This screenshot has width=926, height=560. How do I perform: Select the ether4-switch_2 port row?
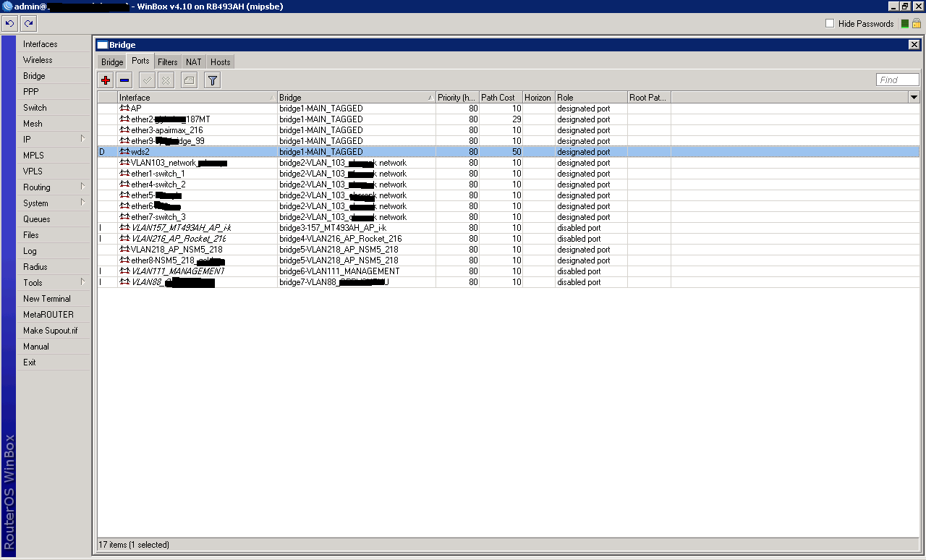(x=509, y=184)
